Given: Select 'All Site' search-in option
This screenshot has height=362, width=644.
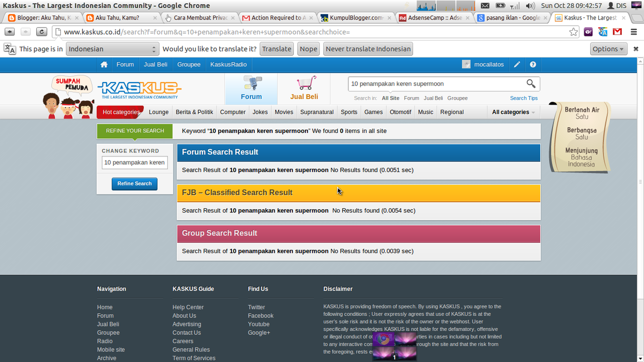Looking at the screenshot, I should tap(390, 98).
